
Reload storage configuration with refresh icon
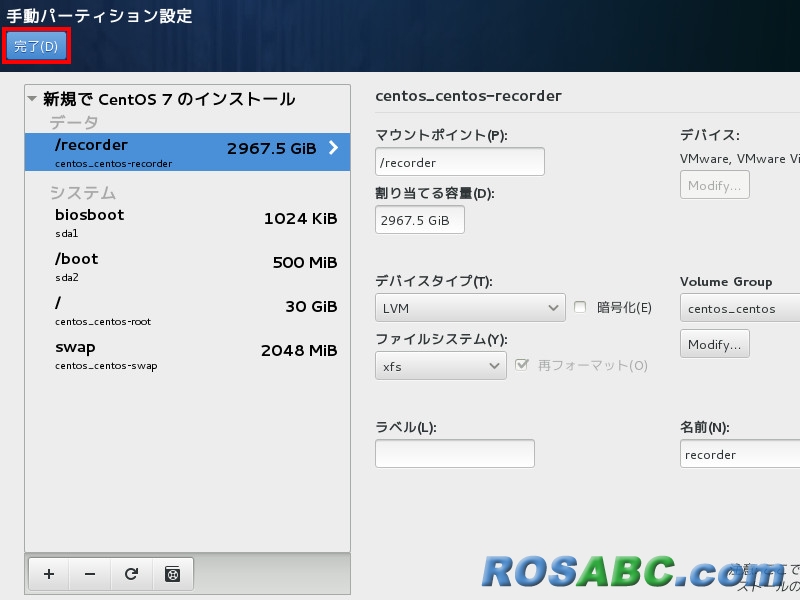131,574
